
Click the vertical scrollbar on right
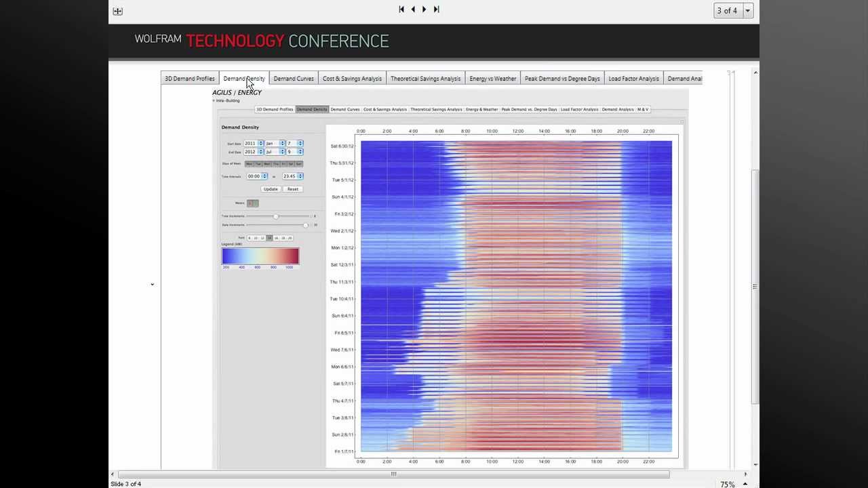[x=755, y=287]
